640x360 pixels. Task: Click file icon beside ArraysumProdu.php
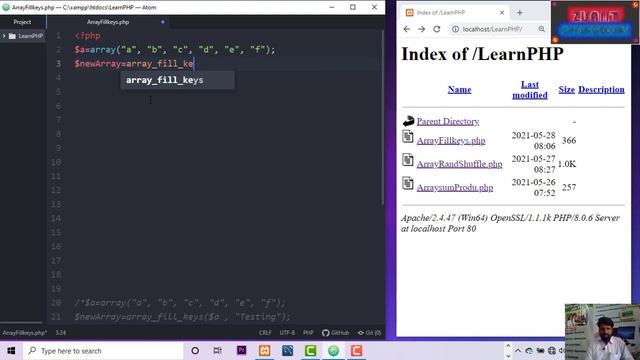408,183
